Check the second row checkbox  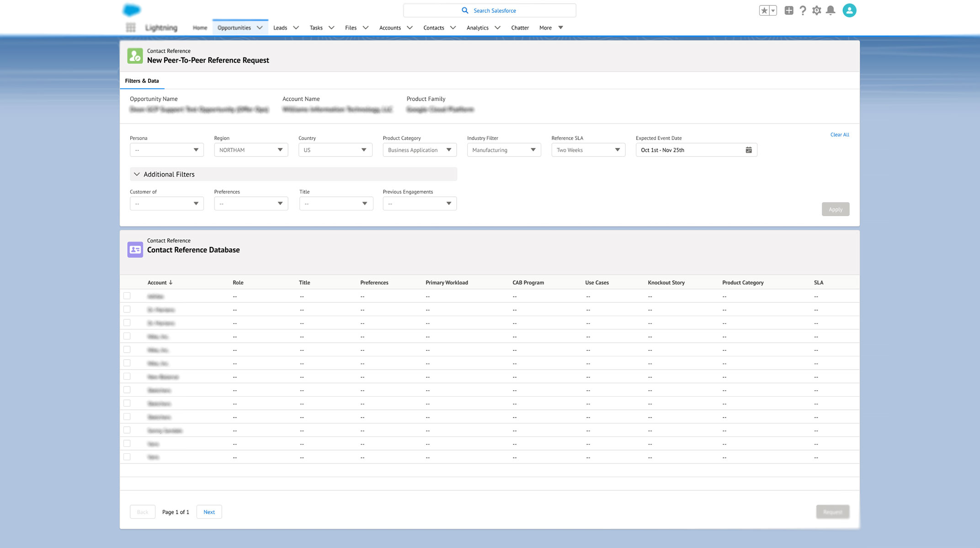point(127,309)
